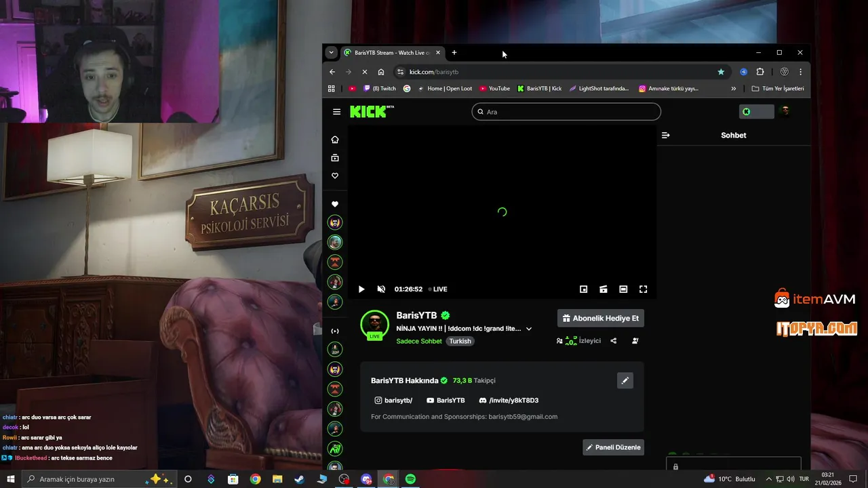868x488 pixels.
Task: Stop loading the page
Action: 365,72
